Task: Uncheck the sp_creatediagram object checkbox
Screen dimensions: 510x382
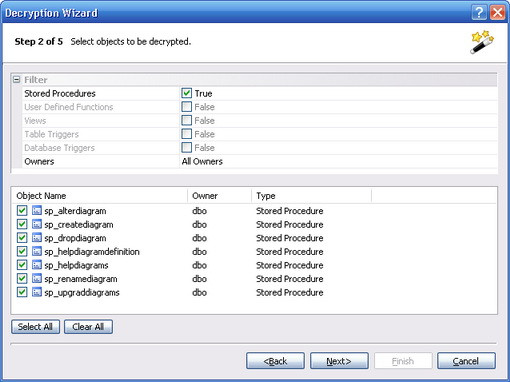Action: [x=22, y=224]
